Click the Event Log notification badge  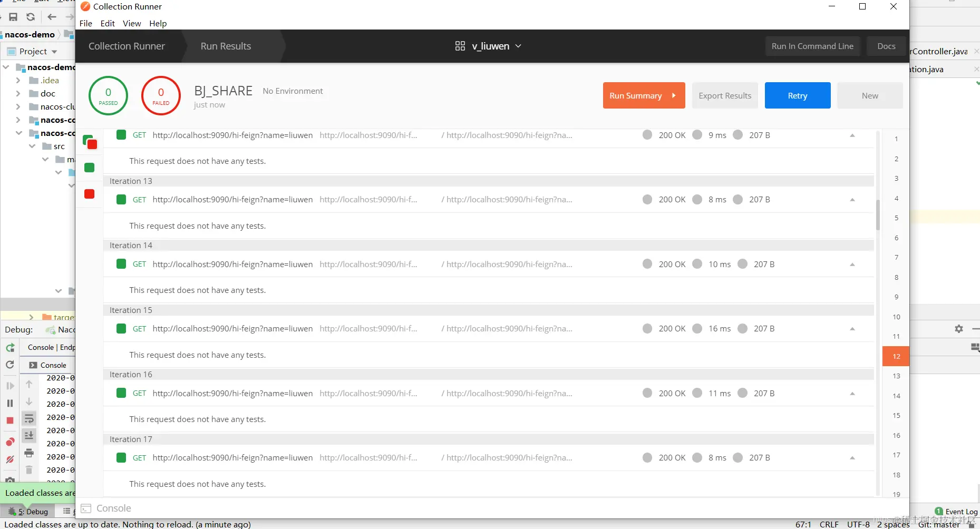coord(939,511)
